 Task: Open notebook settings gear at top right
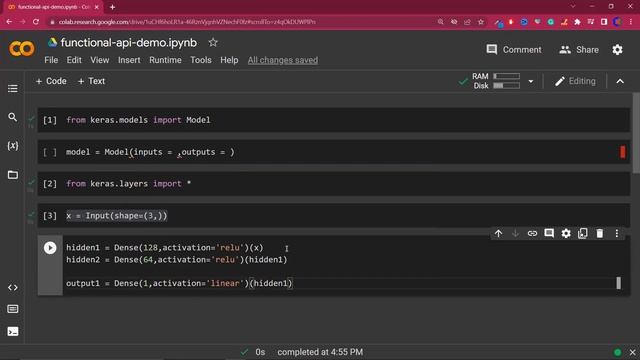[x=617, y=50]
